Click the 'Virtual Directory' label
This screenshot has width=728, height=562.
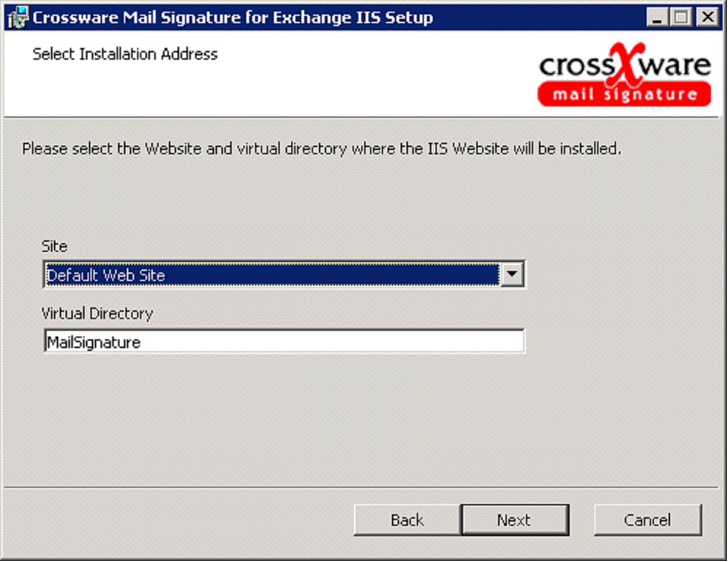(97, 314)
